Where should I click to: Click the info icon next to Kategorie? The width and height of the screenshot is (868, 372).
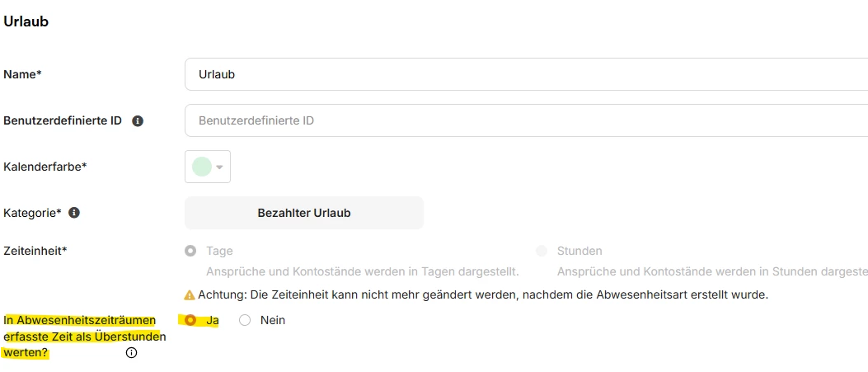coord(74,213)
